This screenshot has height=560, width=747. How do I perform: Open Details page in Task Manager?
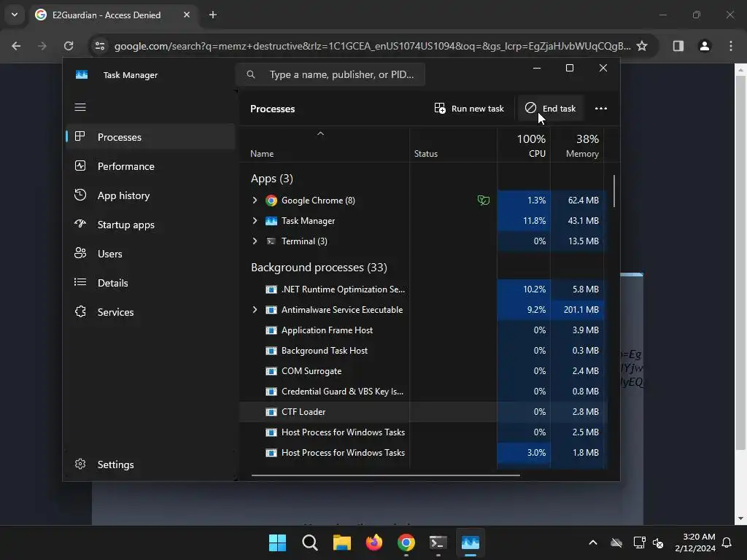click(150, 283)
